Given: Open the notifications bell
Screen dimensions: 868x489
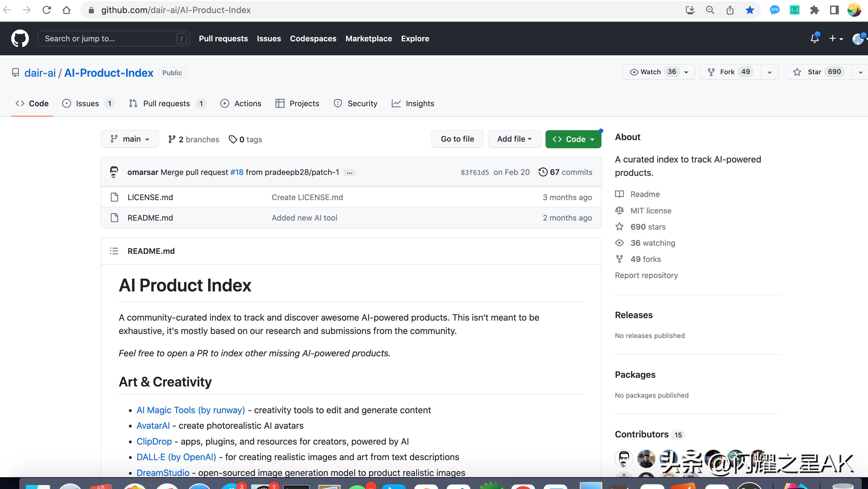Looking at the screenshot, I should click(x=815, y=39).
